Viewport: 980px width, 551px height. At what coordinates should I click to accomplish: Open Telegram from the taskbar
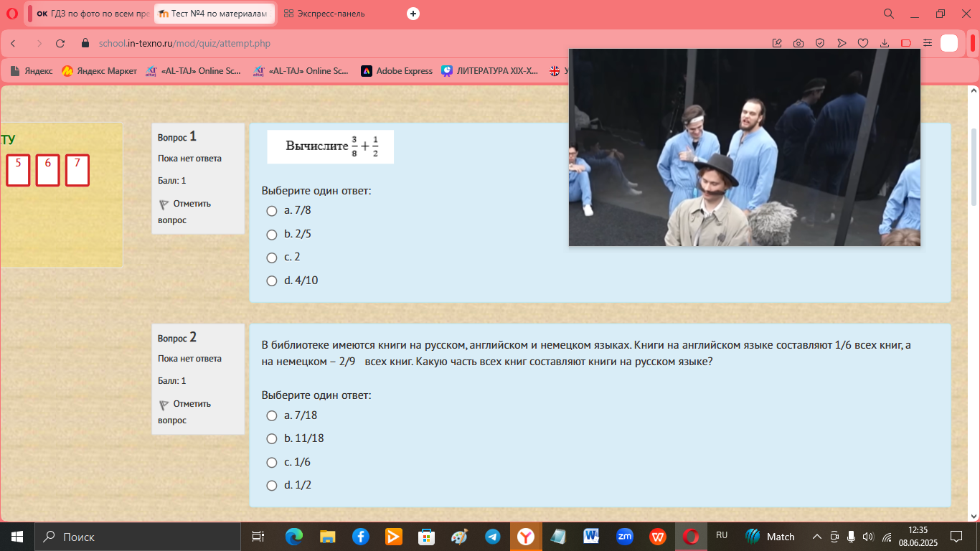492,537
